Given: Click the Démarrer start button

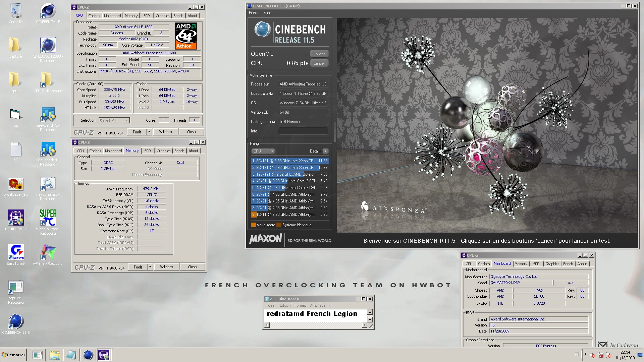Looking at the screenshot, I should click(13, 355).
